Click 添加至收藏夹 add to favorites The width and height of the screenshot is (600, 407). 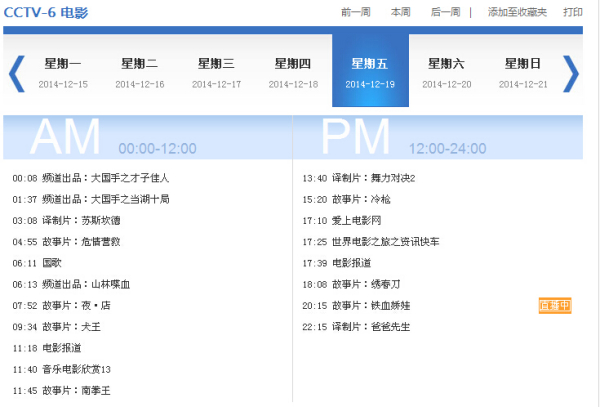coord(517,12)
